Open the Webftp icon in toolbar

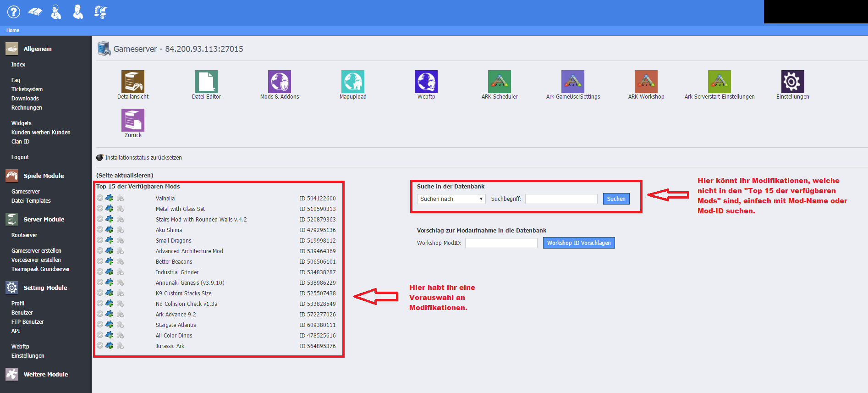pyautogui.click(x=426, y=82)
